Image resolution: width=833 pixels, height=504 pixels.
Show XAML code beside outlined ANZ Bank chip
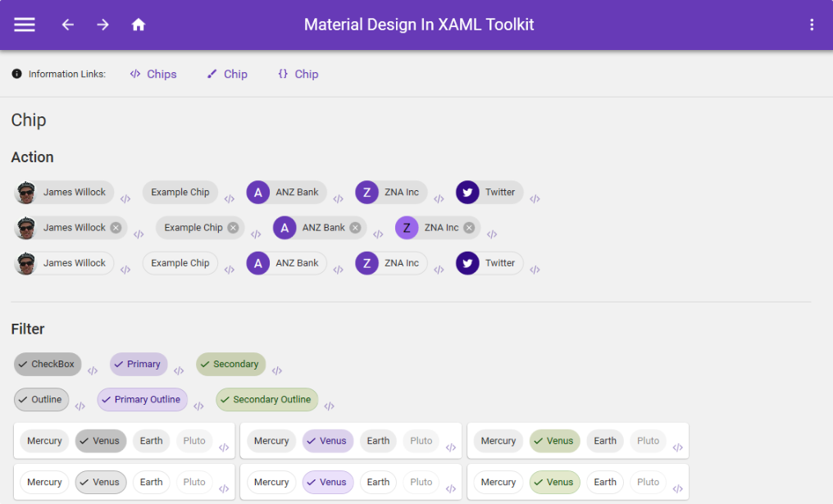pos(338,270)
